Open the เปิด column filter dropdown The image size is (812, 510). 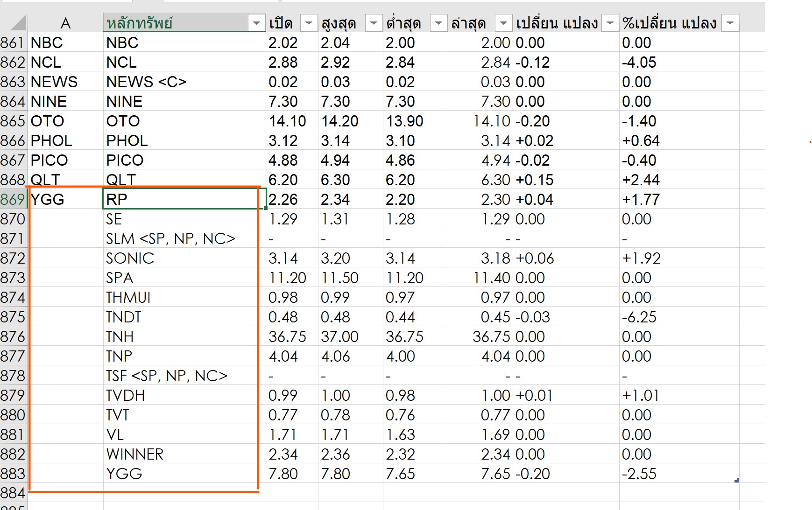(308, 23)
